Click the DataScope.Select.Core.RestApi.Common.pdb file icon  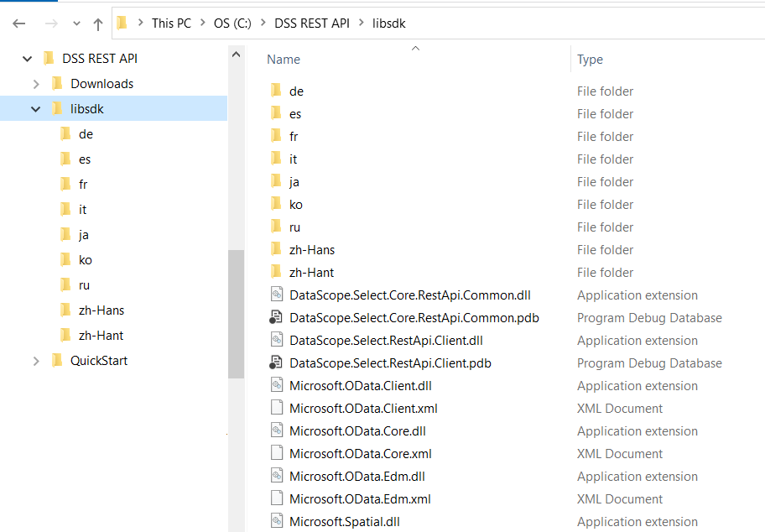[276, 317]
